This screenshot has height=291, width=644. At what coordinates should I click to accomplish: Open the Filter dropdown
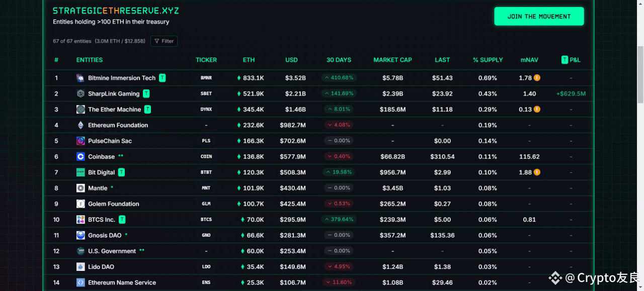pyautogui.click(x=164, y=41)
